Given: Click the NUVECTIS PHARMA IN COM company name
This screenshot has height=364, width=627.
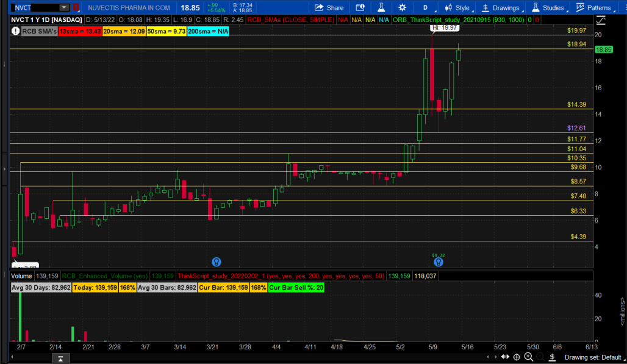Looking at the screenshot, I should pos(129,7).
